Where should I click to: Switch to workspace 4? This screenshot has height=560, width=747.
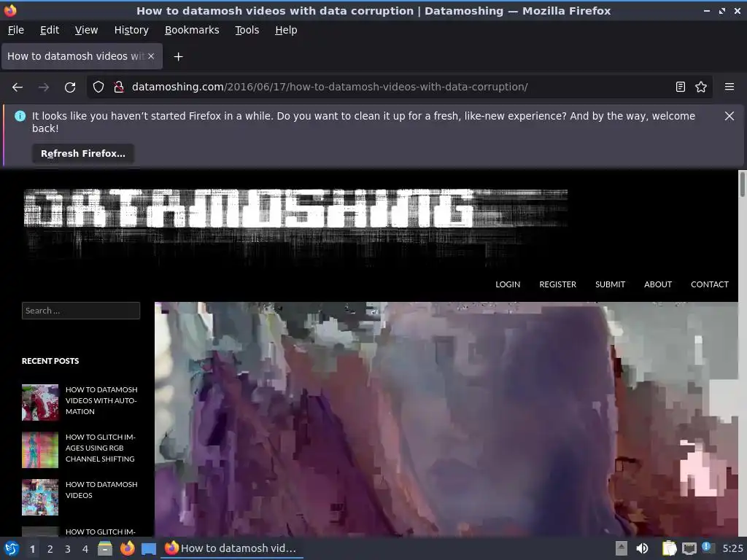(85, 549)
